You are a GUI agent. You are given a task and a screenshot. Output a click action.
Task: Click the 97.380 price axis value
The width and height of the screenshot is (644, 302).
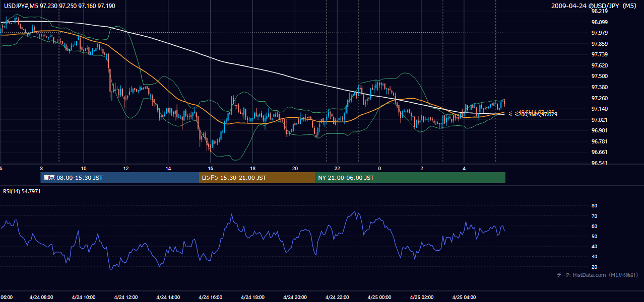pyautogui.click(x=599, y=87)
